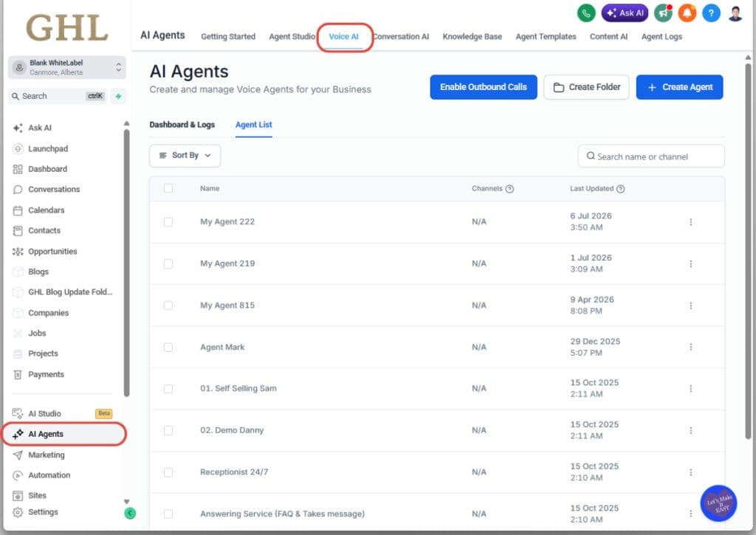756x535 pixels.
Task: Select the Answering Service agent checkbox
Action: 168,514
